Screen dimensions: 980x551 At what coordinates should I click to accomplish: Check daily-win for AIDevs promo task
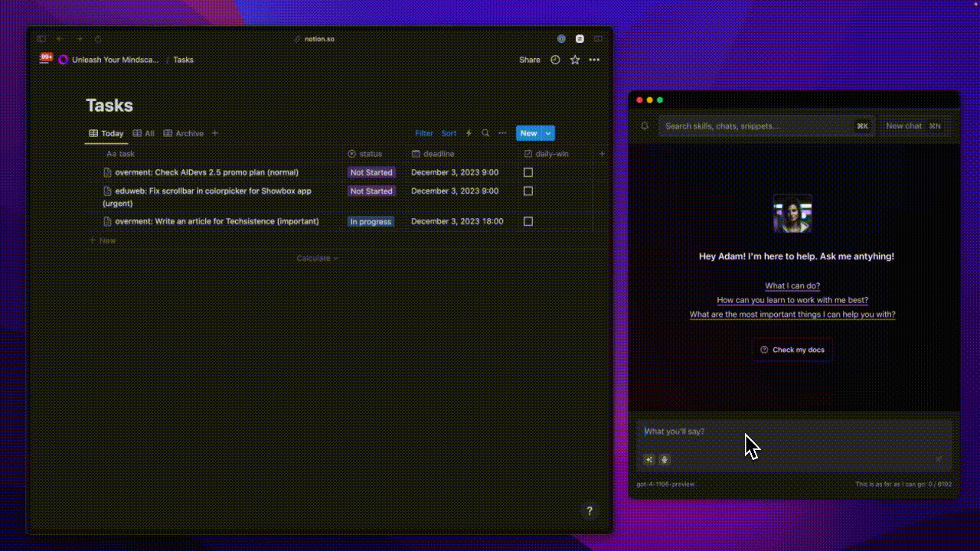point(528,172)
